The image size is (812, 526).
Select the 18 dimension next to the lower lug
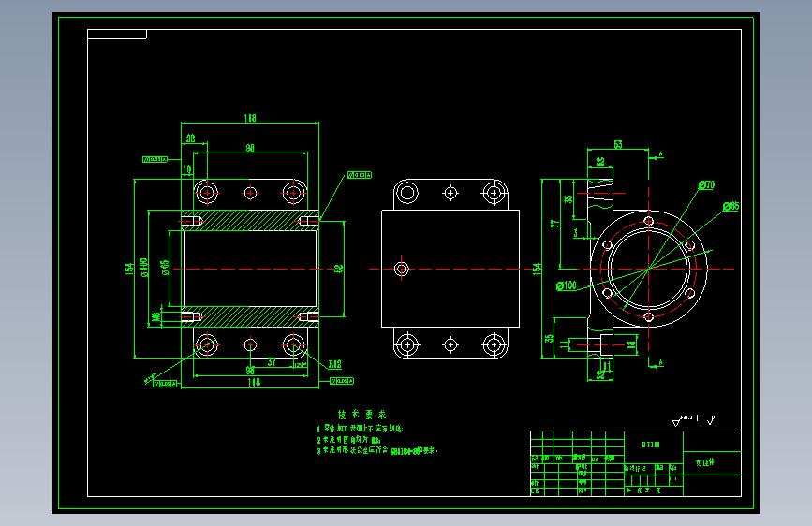click(631, 344)
